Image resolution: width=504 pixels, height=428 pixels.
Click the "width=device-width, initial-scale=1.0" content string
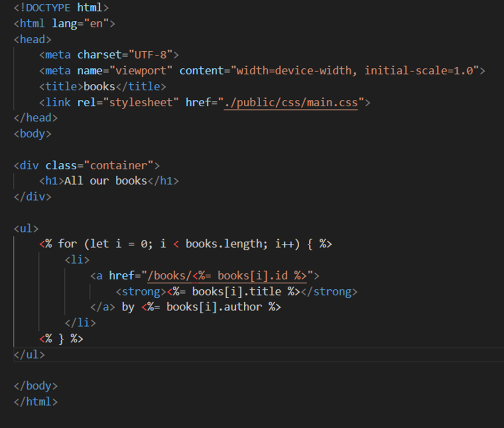point(355,70)
